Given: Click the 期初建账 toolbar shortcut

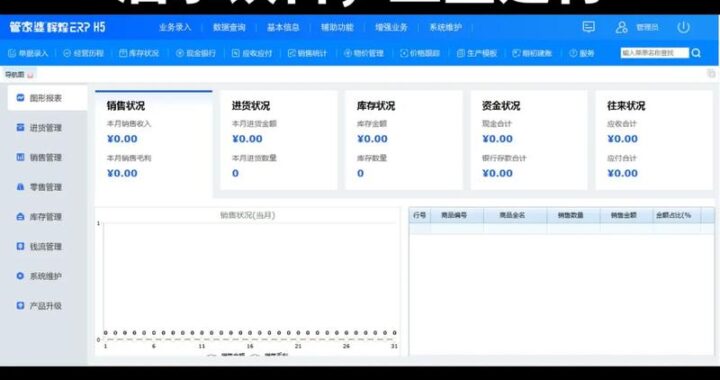Looking at the screenshot, I should 532,53.
